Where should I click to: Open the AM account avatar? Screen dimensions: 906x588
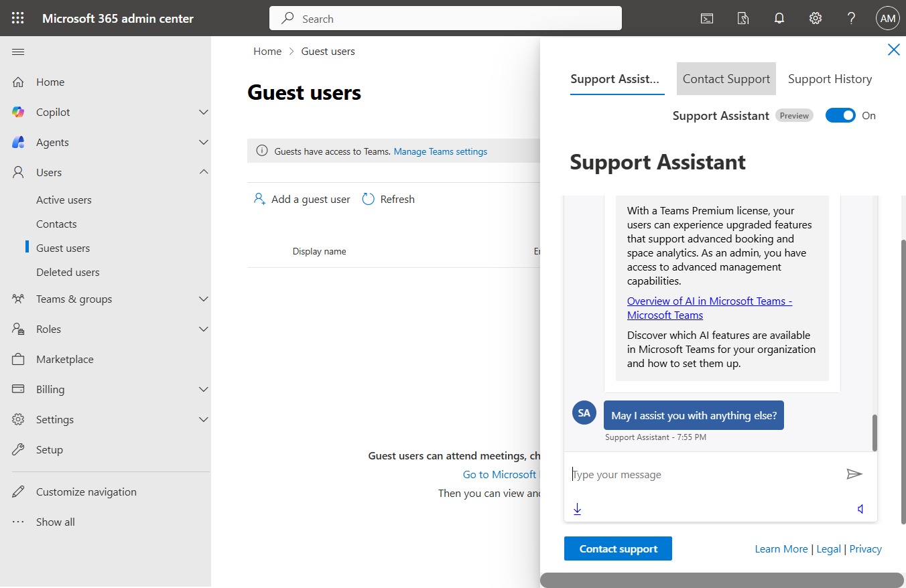888,18
